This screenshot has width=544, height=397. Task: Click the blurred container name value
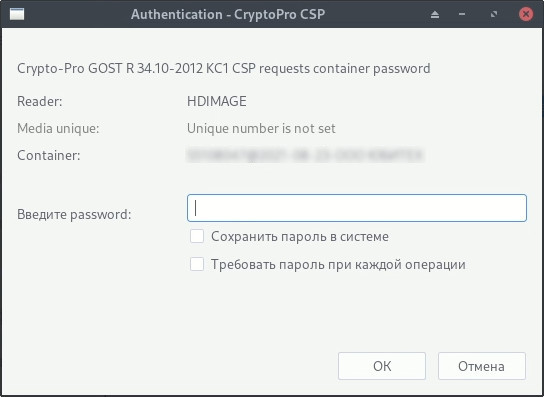click(x=305, y=155)
